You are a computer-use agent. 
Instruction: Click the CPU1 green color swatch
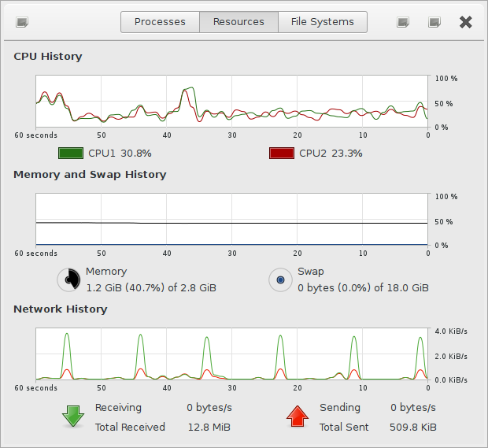pyautogui.click(x=71, y=154)
